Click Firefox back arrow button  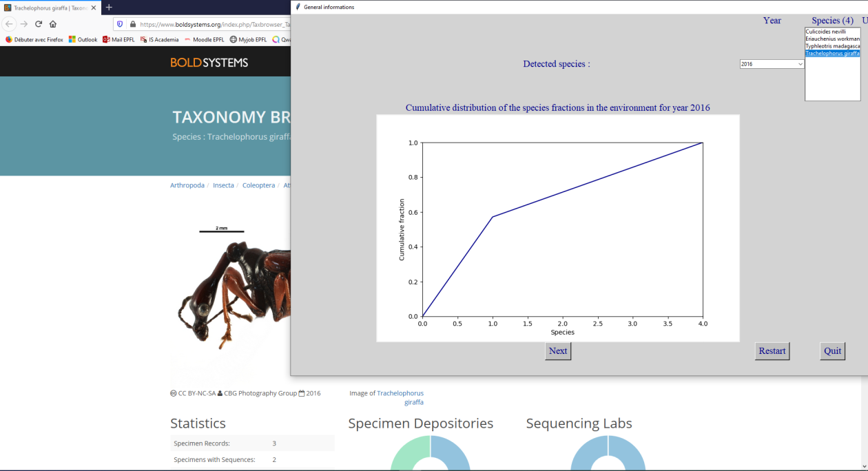pos(9,23)
